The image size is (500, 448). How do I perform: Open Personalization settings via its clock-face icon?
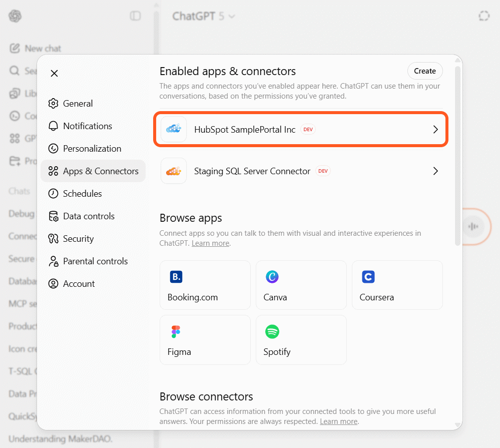tap(54, 148)
